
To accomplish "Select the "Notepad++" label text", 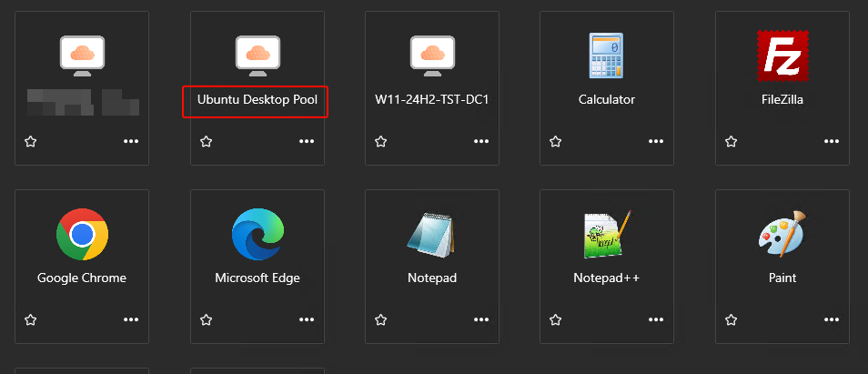I will coord(607,278).
